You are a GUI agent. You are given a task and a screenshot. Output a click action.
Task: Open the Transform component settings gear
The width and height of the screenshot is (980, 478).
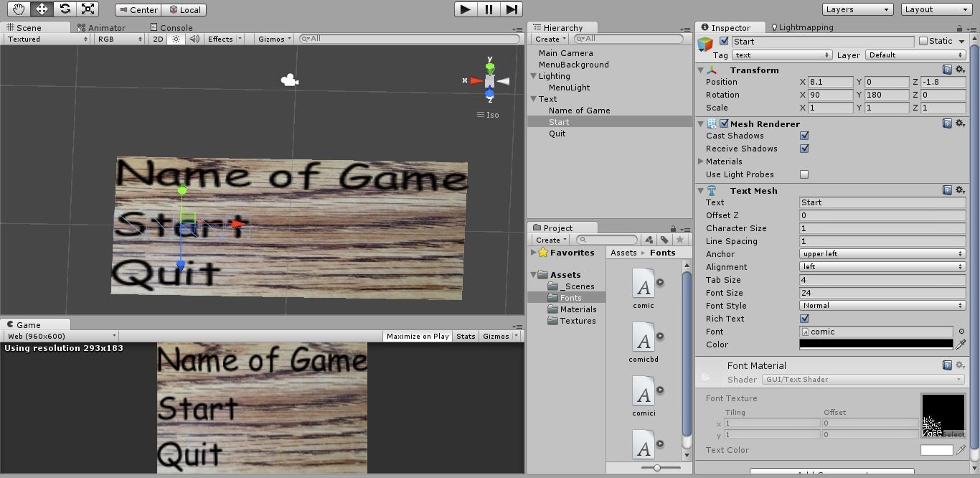coord(961,70)
